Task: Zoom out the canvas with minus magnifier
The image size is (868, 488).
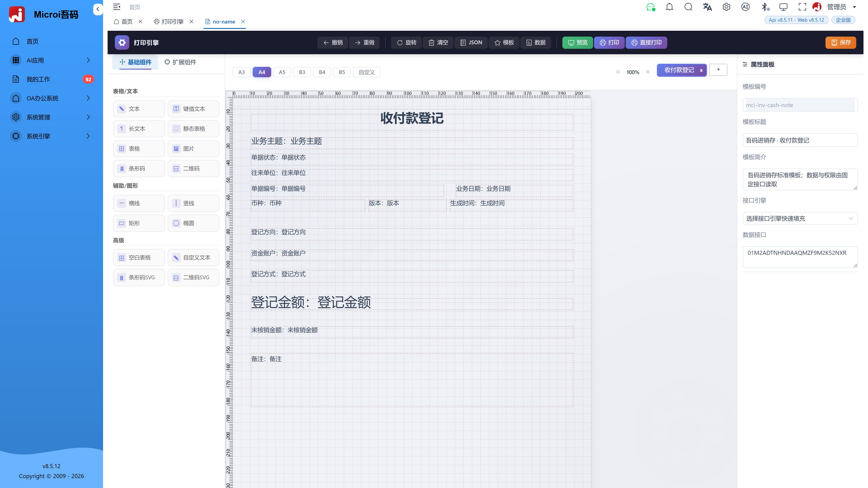Action: (618, 72)
